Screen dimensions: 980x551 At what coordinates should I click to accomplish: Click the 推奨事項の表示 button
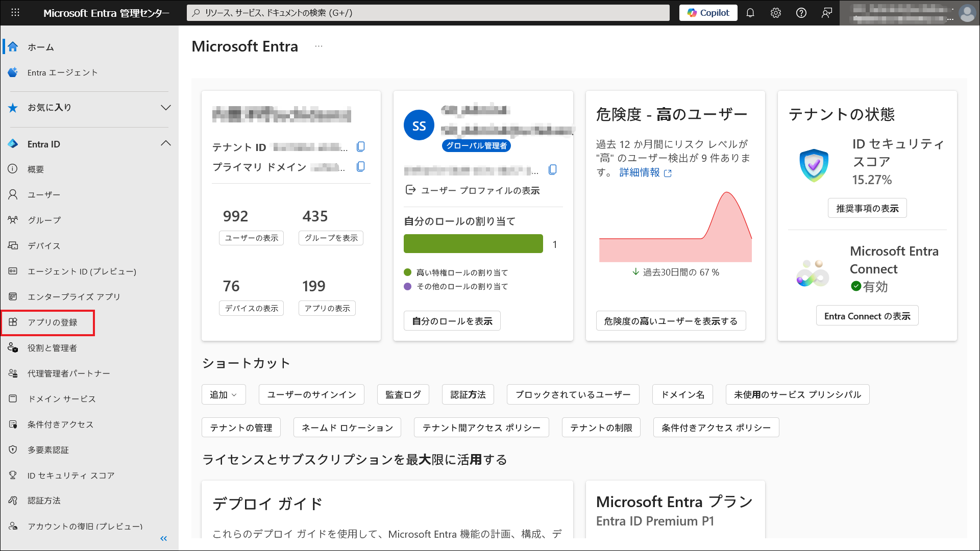pyautogui.click(x=867, y=208)
